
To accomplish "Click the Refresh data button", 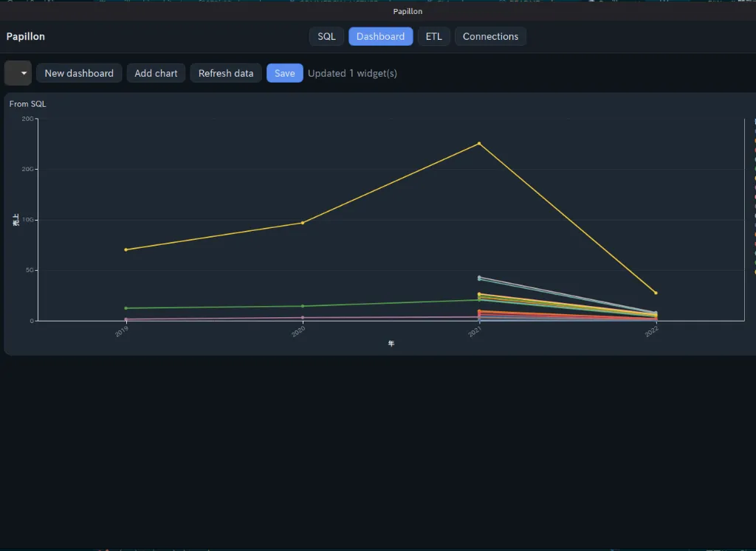I will pos(226,73).
